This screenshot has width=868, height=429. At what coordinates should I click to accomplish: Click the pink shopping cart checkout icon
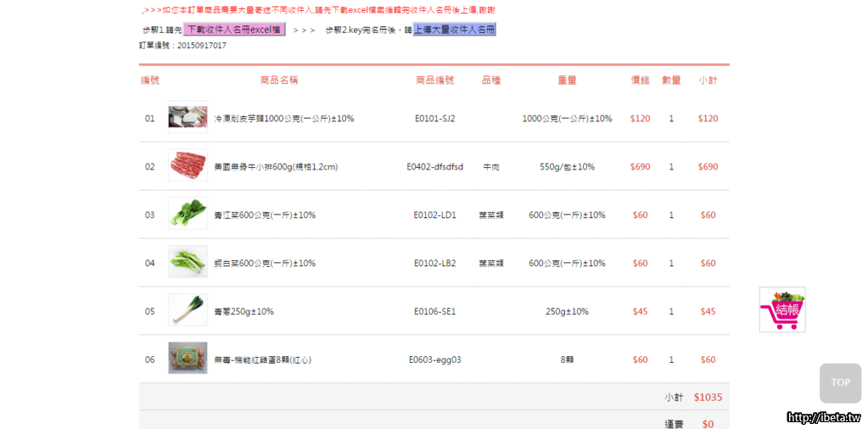[x=781, y=309]
